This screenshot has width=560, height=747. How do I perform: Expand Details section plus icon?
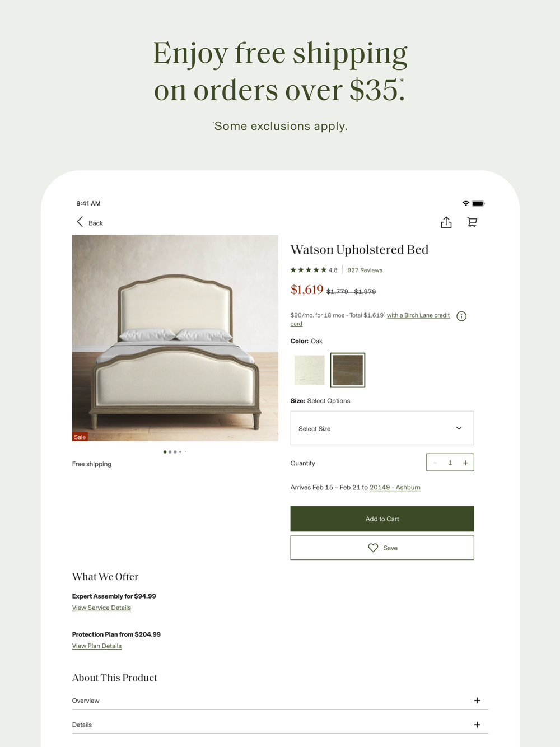pyautogui.click(x=477, y=725)
